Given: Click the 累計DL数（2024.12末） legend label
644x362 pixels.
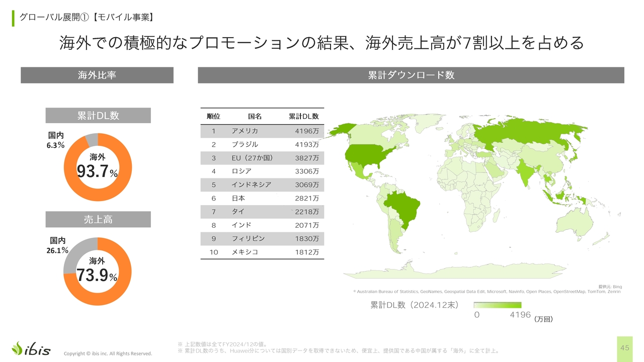Looking at the screenshot, I should tap(414, 305).
